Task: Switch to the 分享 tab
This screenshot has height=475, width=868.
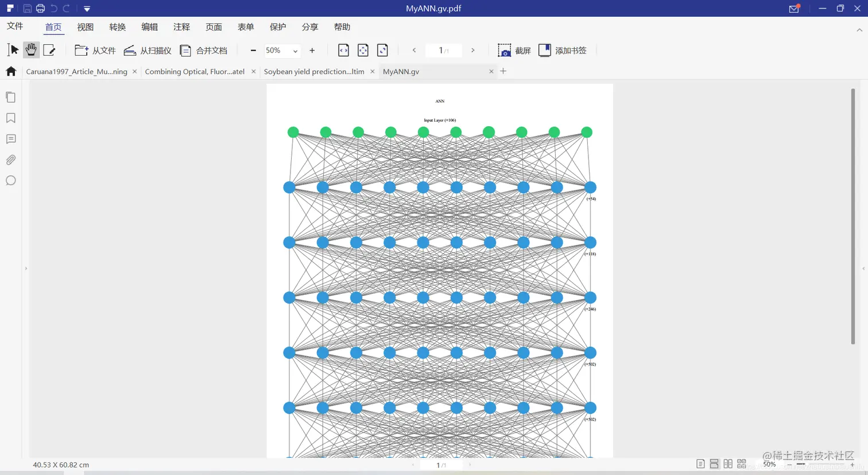Action: pyautogui.click(x=310, y=27)
